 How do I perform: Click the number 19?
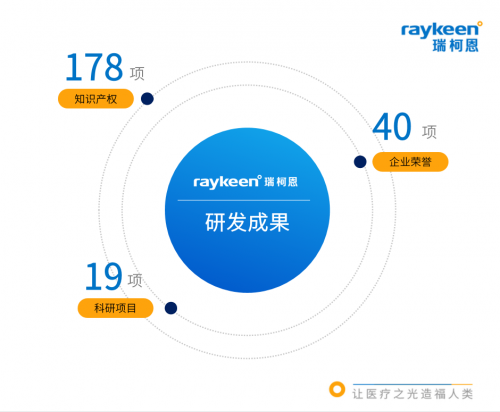click(104, 276)
